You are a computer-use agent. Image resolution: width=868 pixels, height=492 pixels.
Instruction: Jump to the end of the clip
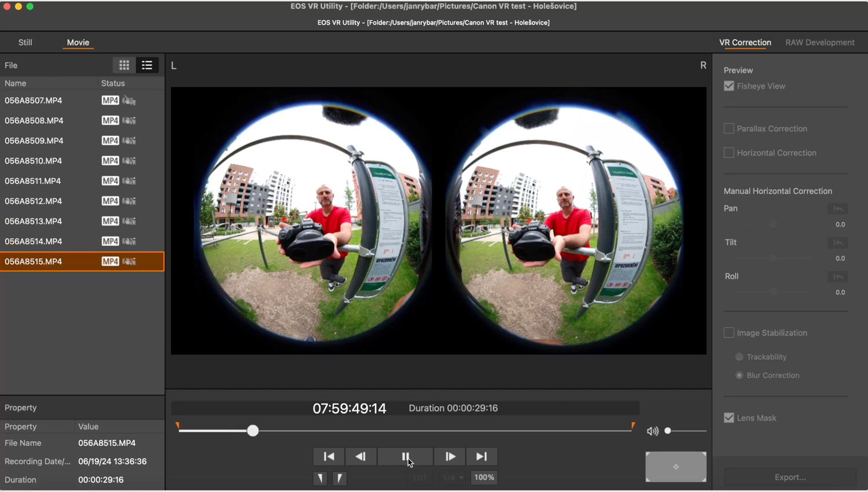click(x=481, y=456)
